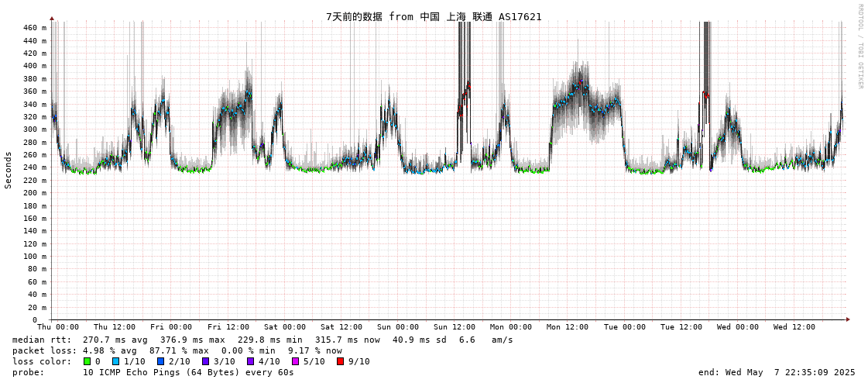Image resolution: width=868 pixels, height=383 pixels.
Task: Click the 'Seconds' y-axis label
Action: 9,170
